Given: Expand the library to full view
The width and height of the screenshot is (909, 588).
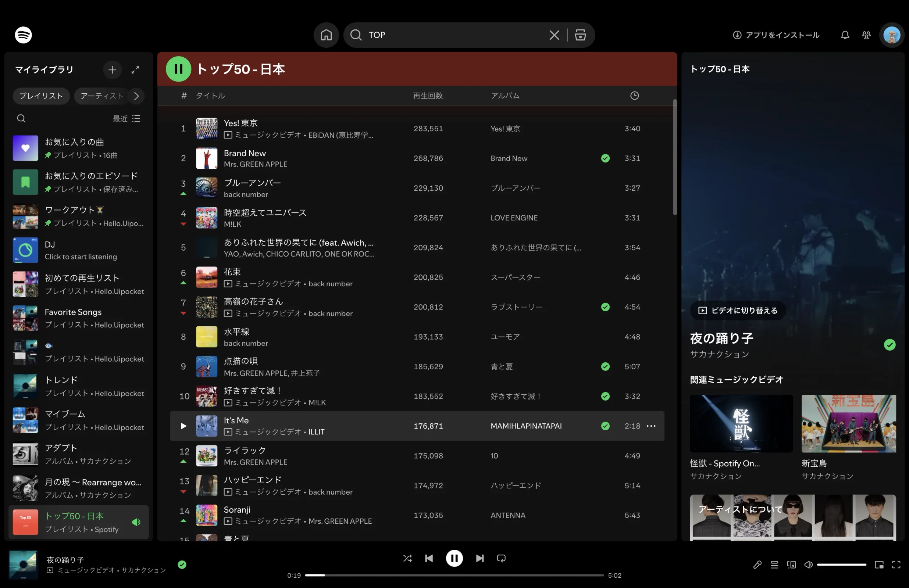Looking at the screenshot, I should click(135, 69).
